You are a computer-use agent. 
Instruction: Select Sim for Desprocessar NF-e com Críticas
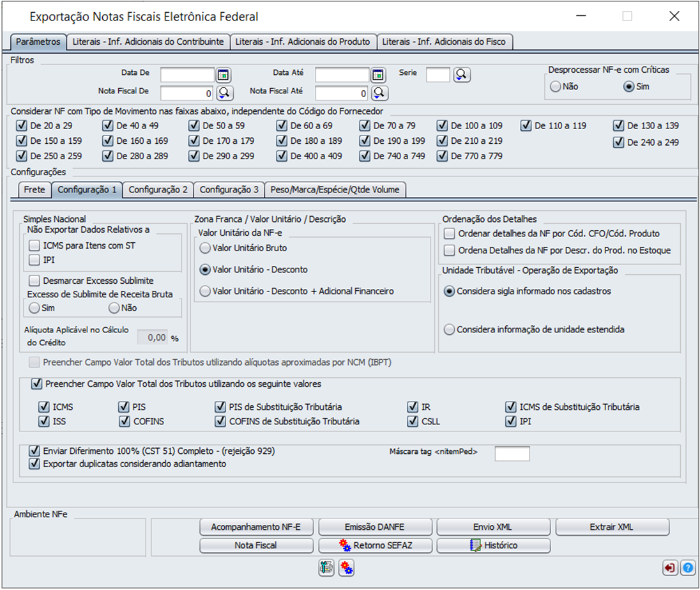click(x=628, y=86)
